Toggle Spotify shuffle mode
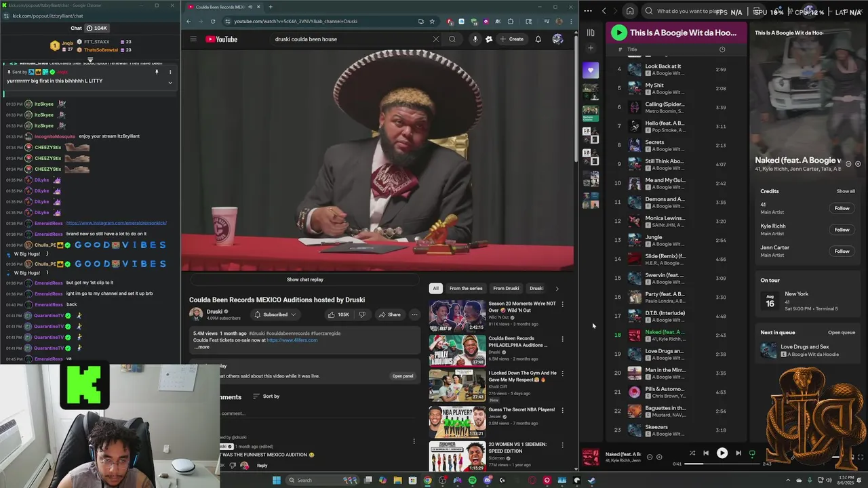The height and width of the screenshot is (488, 868). (x=692, y=453)
